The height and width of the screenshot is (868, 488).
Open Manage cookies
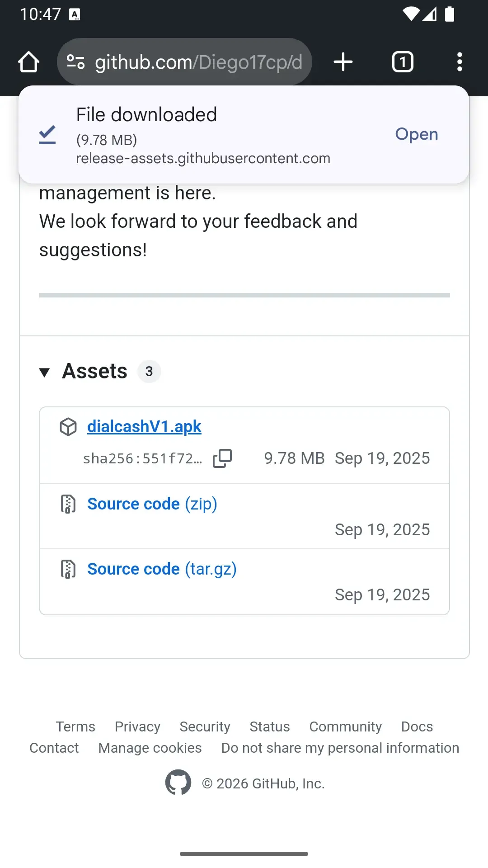click(x=150, y=748)
